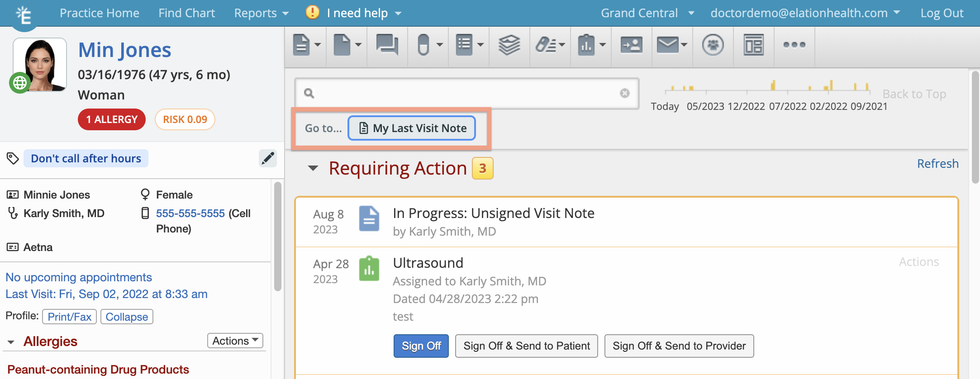Open the I need help menu
Image resolution: width=980 pixels, height=379 pixels.
354,13
